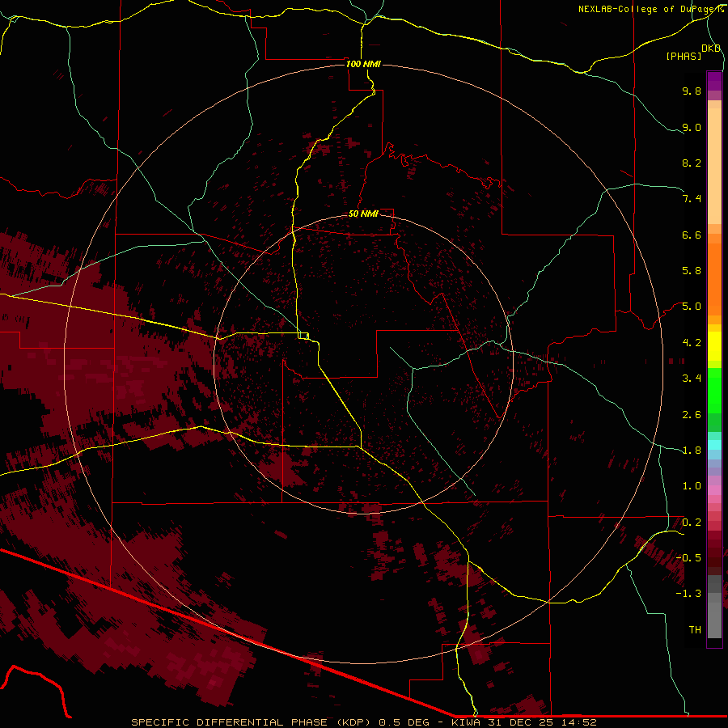Click the -0.5 value on the color scale
Viewport: 728px width, 728px height.
688,558
